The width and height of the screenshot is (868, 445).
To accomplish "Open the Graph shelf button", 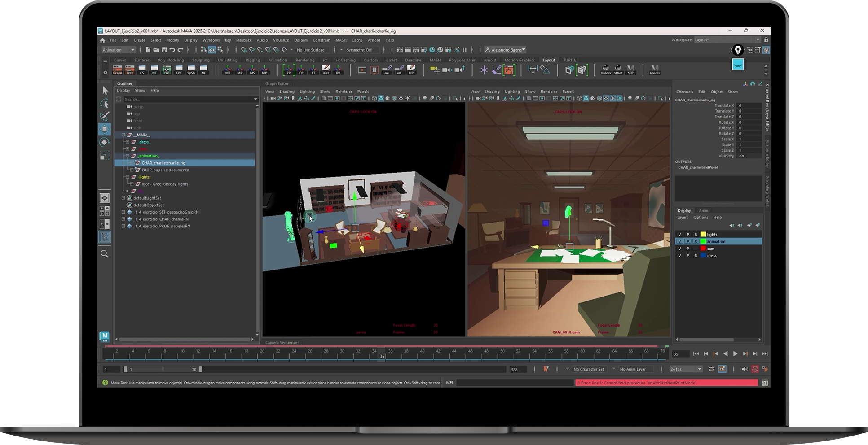I will (x=117, y=70).
